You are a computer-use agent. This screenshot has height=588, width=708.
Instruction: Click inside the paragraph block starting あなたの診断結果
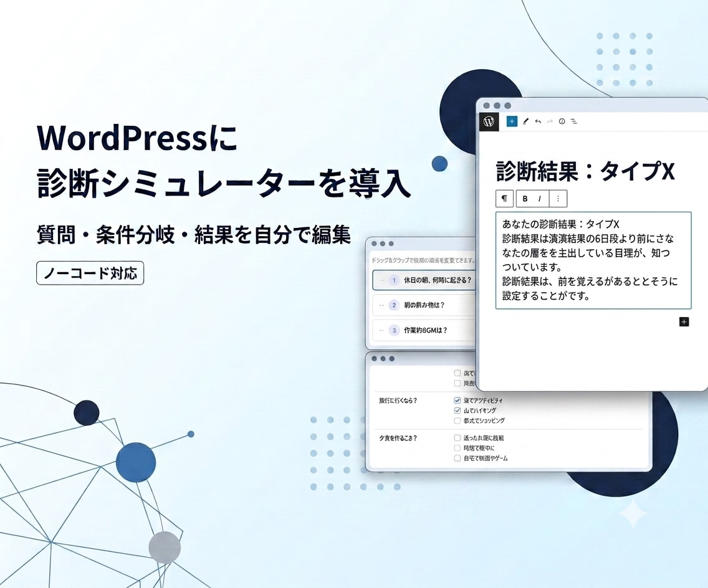click(593, 260)
